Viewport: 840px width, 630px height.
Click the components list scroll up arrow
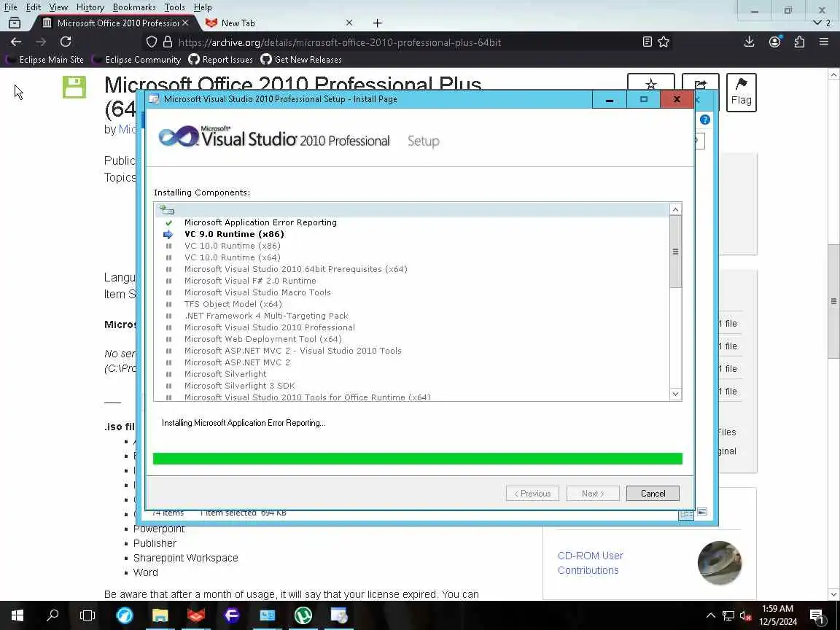coord(675,209)
